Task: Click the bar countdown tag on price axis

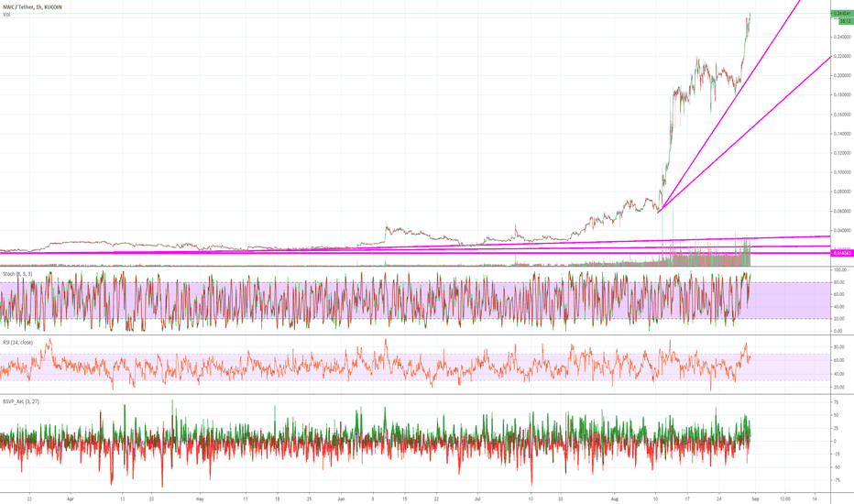Action: point(846,21)
